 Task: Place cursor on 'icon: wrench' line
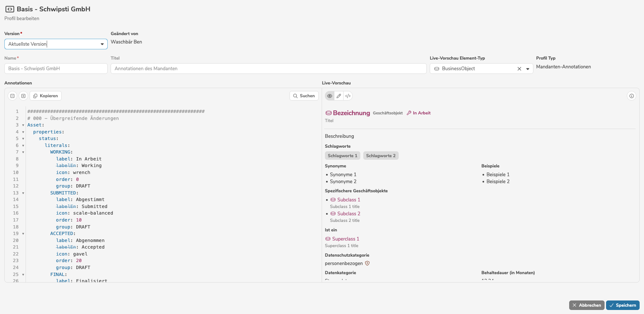click(x=73, y=173)
